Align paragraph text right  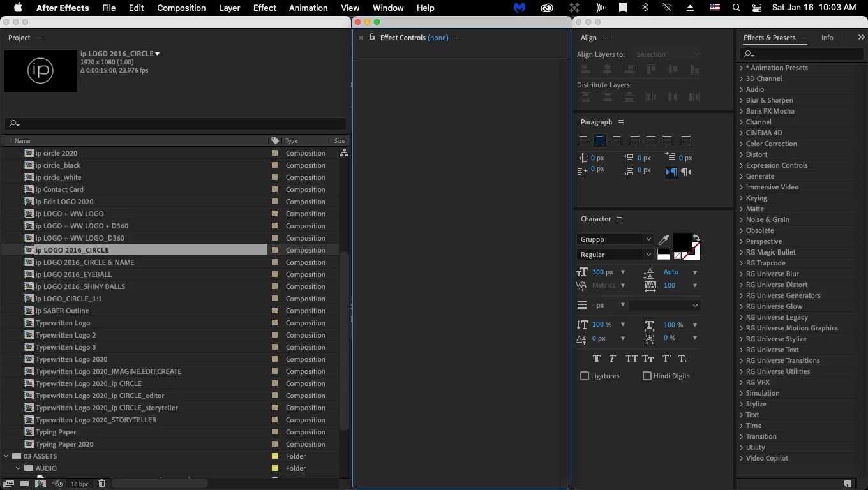pos(616,140)
